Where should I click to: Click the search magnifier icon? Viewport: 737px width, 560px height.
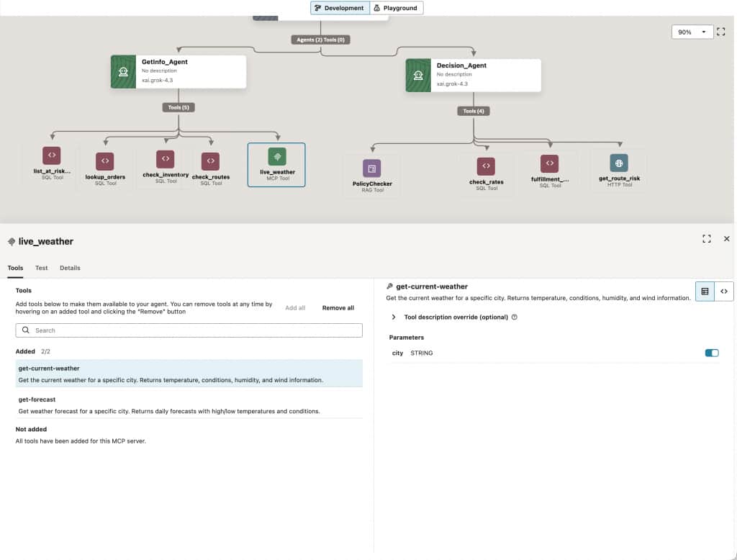pos(26,330)
